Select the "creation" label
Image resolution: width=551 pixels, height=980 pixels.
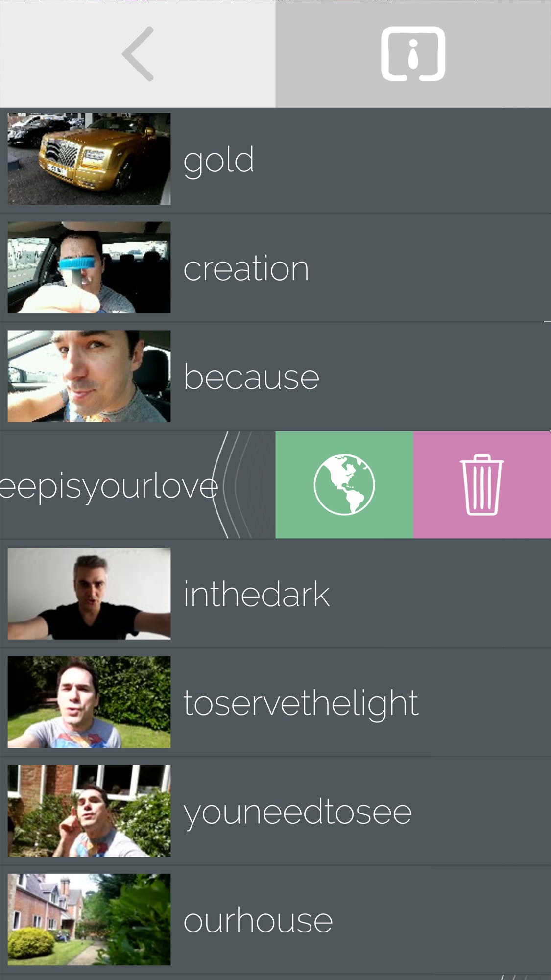coord(246,268)
